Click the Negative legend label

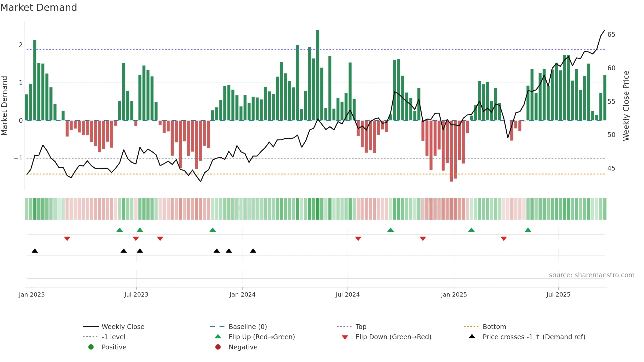coord(243,347)
